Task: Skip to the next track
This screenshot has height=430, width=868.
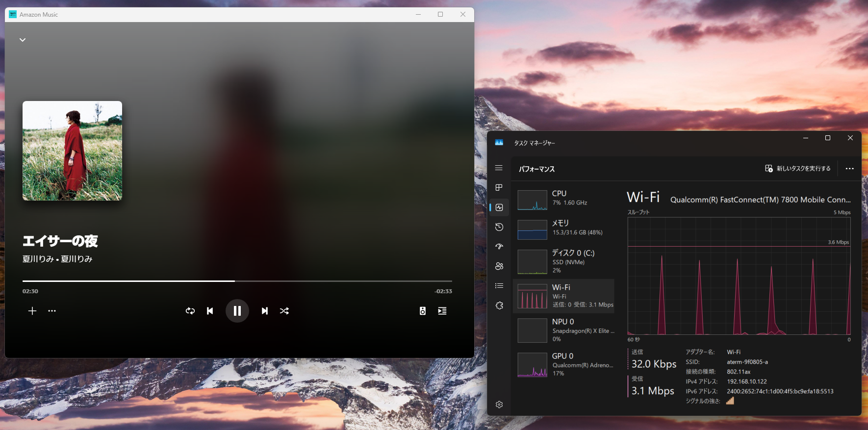Action: coord(264,311)
